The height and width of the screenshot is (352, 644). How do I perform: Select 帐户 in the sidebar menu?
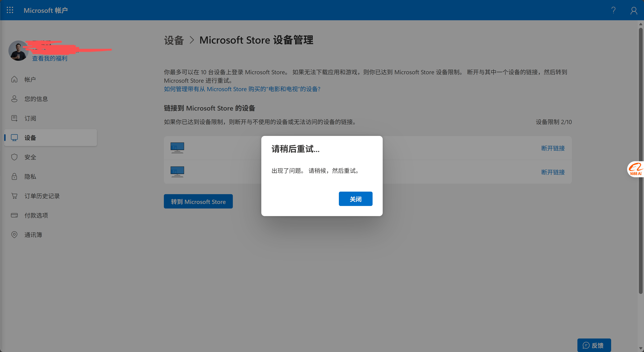point(30,79)
